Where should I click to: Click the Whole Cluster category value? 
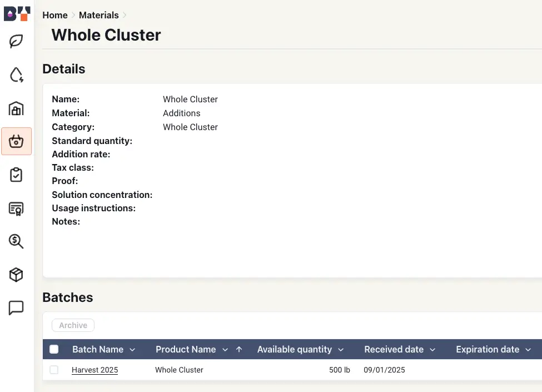point(190,127)
